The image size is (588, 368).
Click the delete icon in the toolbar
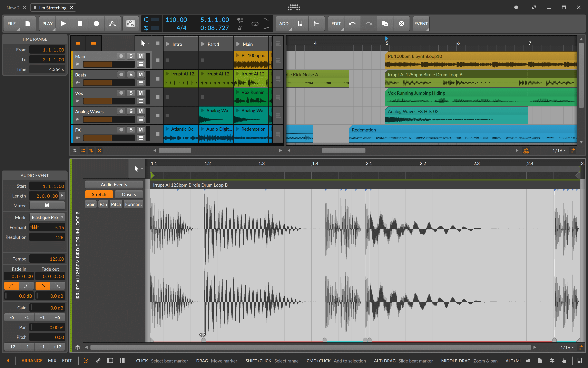coord(401,24)
